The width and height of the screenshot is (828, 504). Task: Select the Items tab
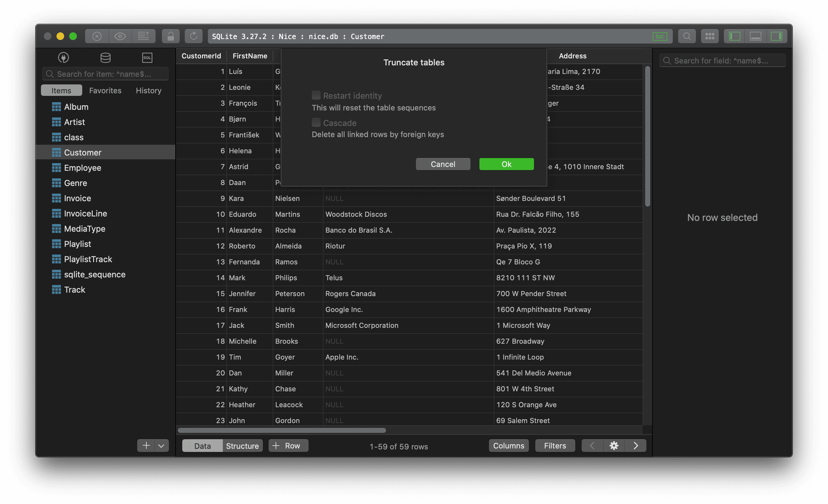coord(62,90)
